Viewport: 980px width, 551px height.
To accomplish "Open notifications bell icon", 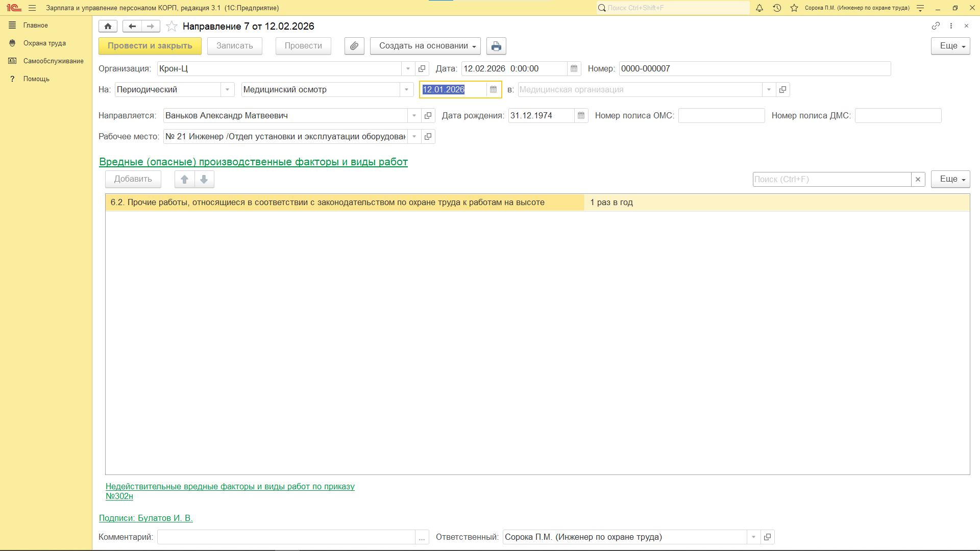I will click(759, 8).
